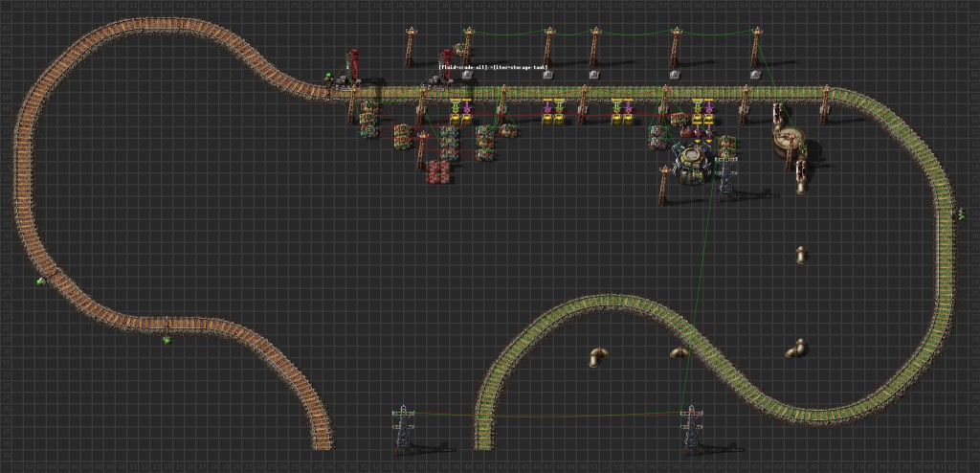Select the green rail signal on far left curve
Screen dimensions: 980x473
click(41, 281)
